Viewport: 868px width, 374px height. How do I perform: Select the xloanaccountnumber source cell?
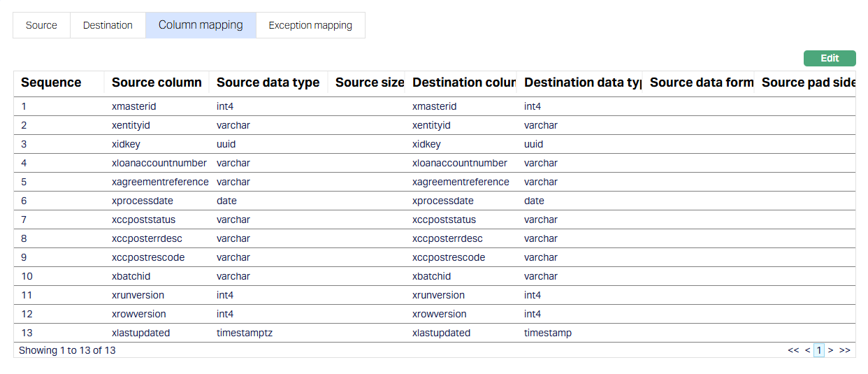click(159, 163)
